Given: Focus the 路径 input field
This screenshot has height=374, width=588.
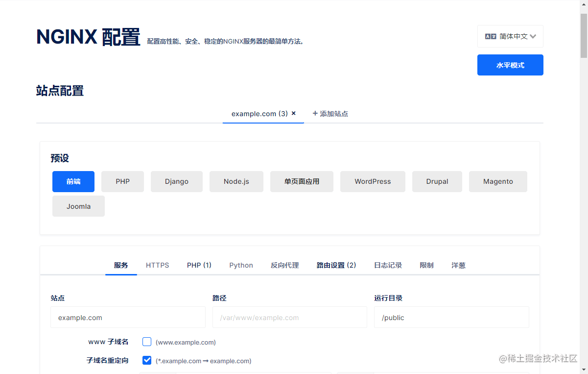Looking at the screenshot, I should [x=290, y=317].
